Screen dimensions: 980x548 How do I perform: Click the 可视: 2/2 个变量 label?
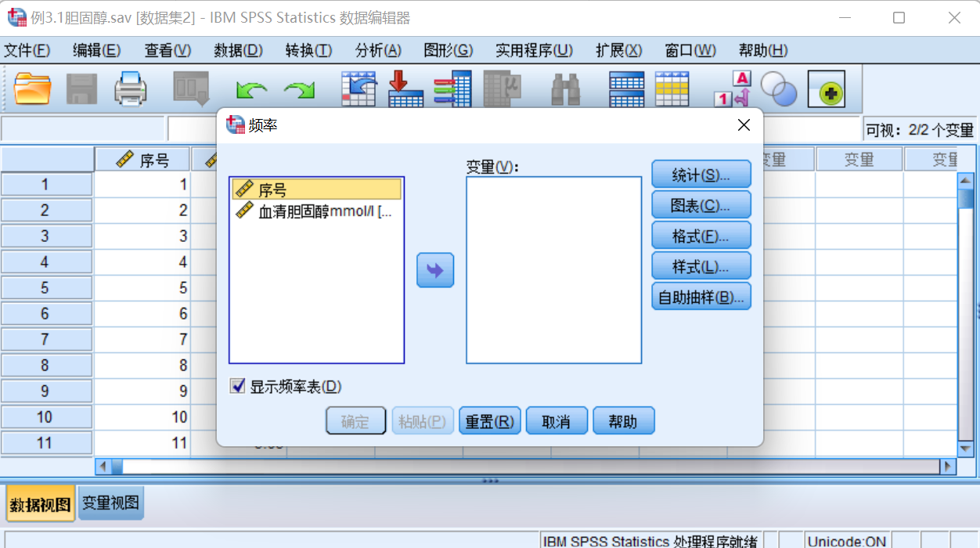click(920, 130)
